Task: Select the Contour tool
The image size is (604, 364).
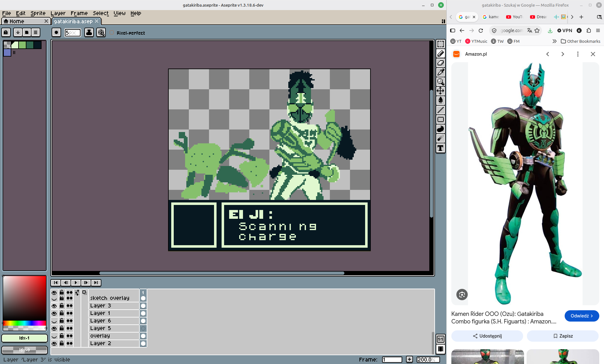Action: (441, 129)
